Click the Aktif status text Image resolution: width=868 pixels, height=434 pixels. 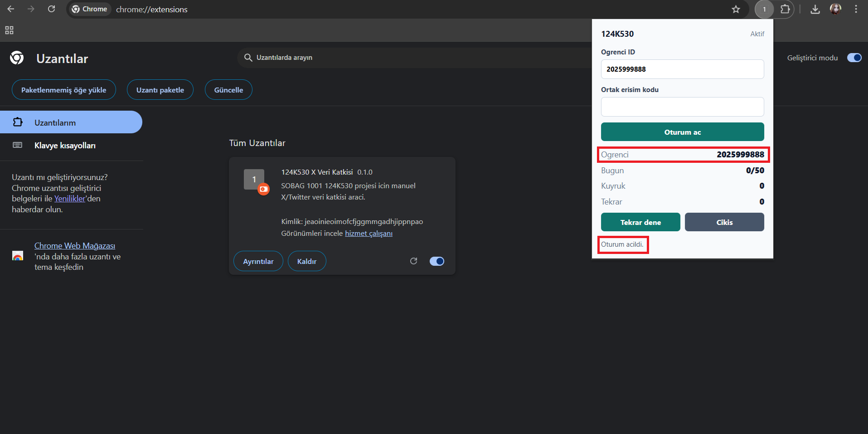click(x=757, y=34)
